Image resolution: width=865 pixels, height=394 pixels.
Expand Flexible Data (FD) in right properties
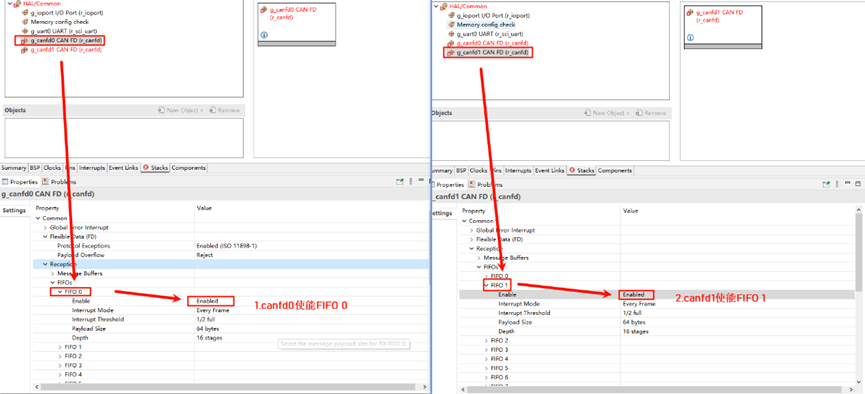pos(472,239)
